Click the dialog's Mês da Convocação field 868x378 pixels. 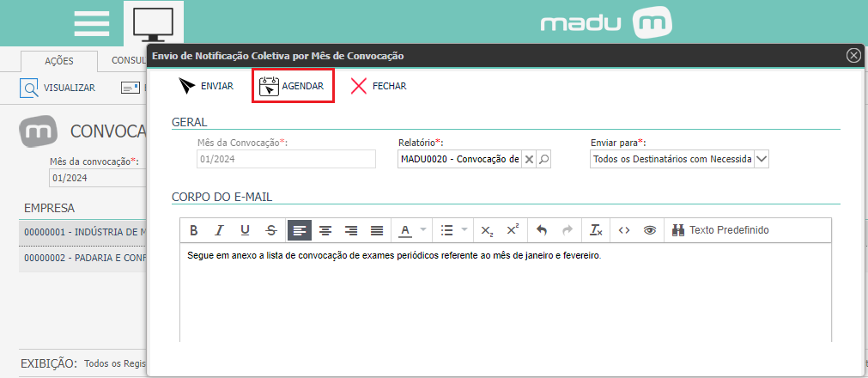(286, 160)
